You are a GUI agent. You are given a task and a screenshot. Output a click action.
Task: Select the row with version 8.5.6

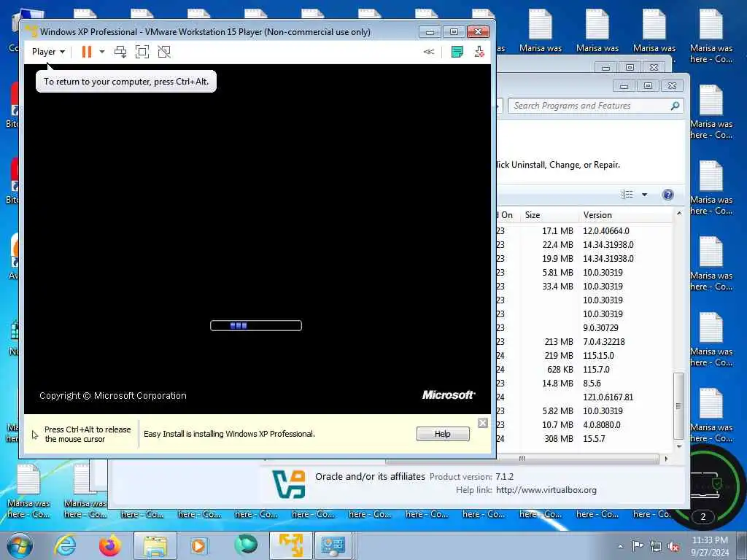(x=584, y=383)
